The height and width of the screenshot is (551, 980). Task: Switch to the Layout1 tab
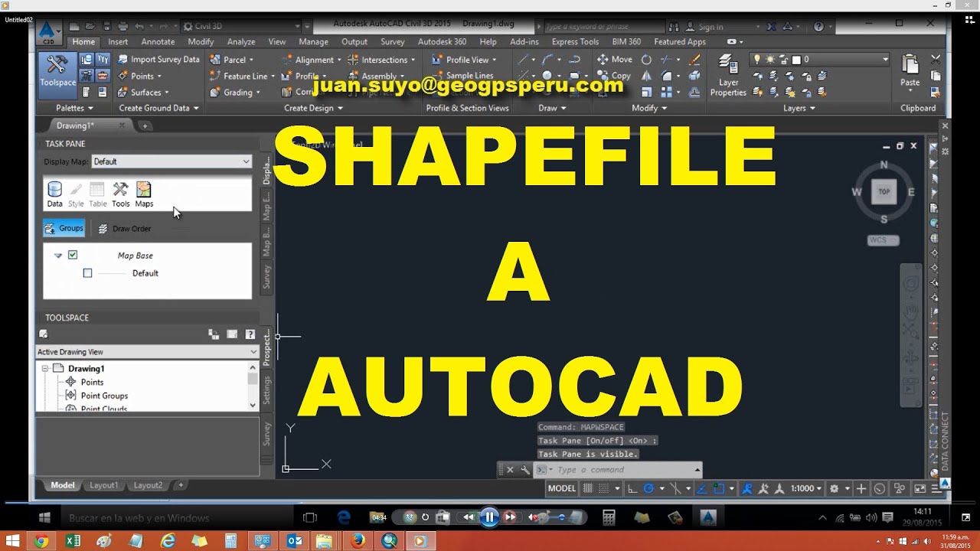[104, 485]
